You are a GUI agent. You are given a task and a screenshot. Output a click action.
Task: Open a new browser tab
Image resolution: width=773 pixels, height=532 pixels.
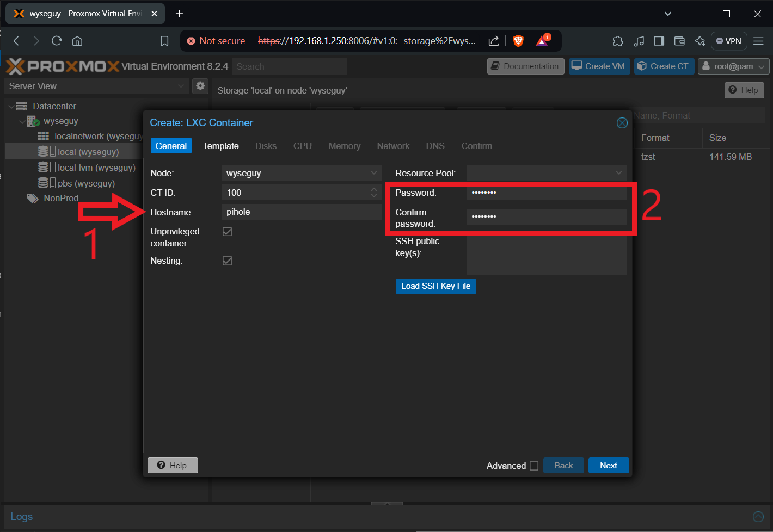pyautogui.click(x=179, y=14)
